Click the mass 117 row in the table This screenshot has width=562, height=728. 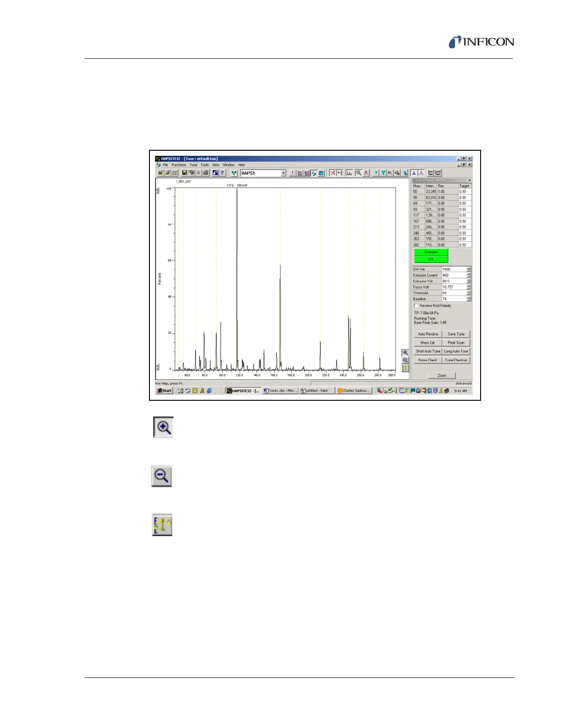coord(442,215)
